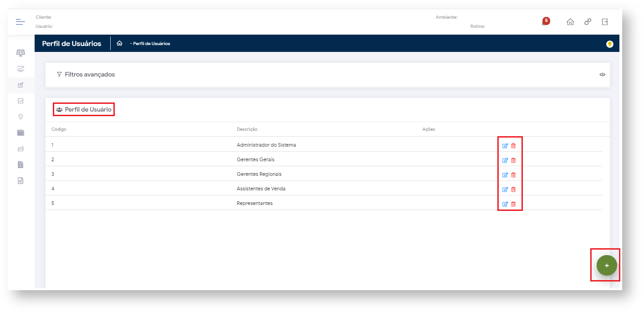Click the yellow lightbulb tips icon
644x312 pixels.
tap(609, 44)
